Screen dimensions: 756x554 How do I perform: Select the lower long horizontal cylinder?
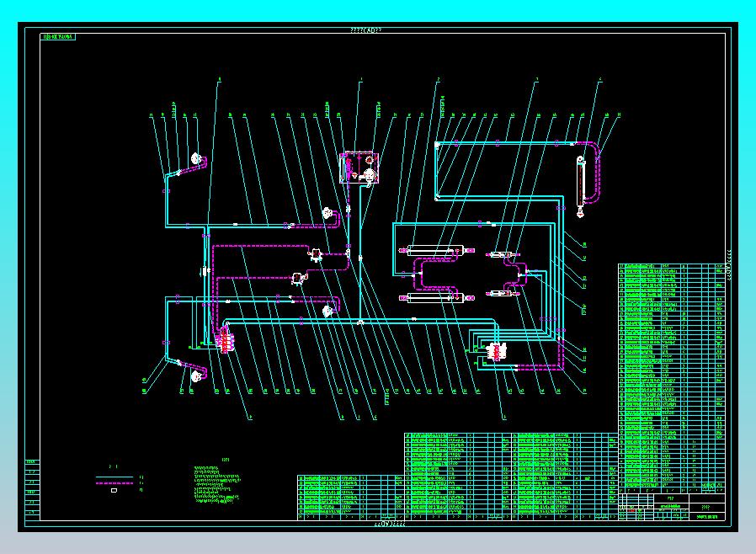click(x=436, y=298)
